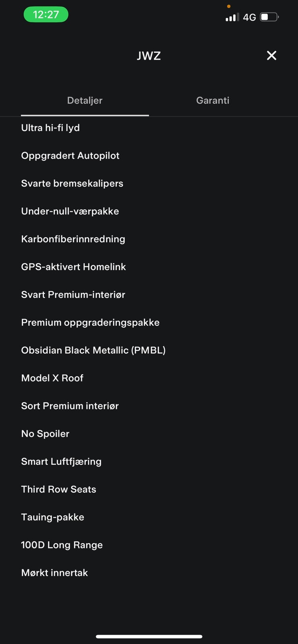Select the Detaljer tab
The width and height of the screenshot is (298, 644).
click(85, 101)
